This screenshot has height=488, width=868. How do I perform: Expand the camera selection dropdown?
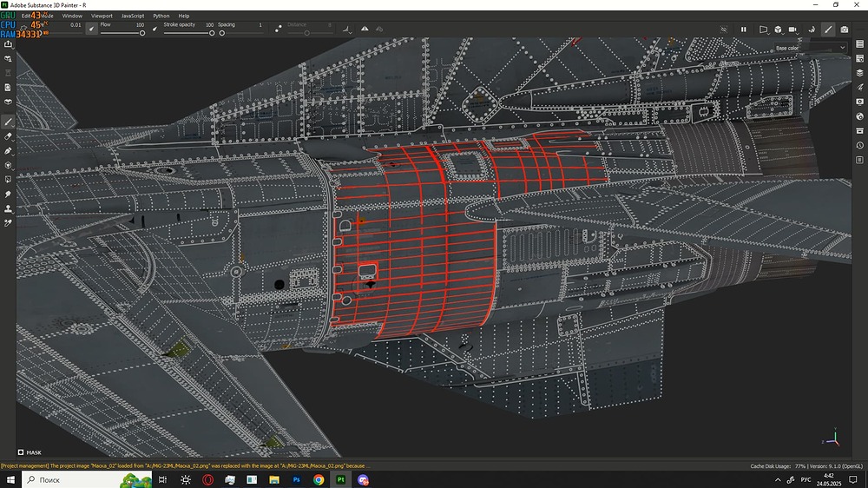pyautogui.click(x=793, y=30)
